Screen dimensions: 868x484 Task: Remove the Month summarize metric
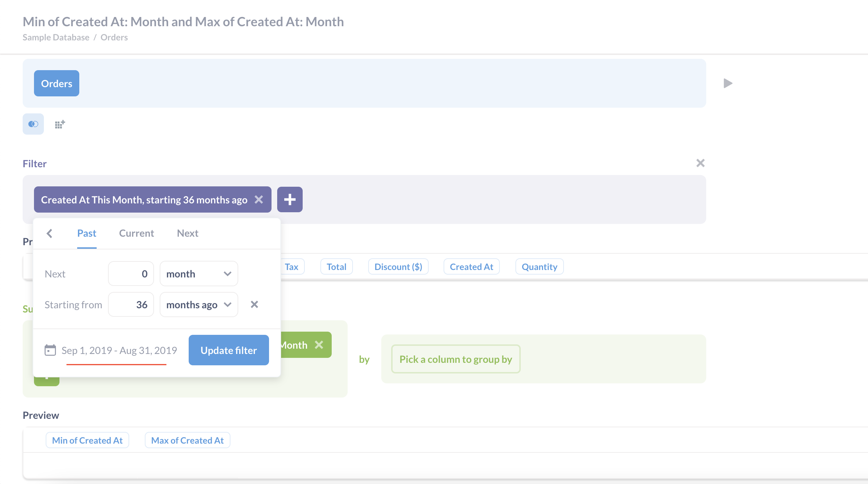point(319,345)
